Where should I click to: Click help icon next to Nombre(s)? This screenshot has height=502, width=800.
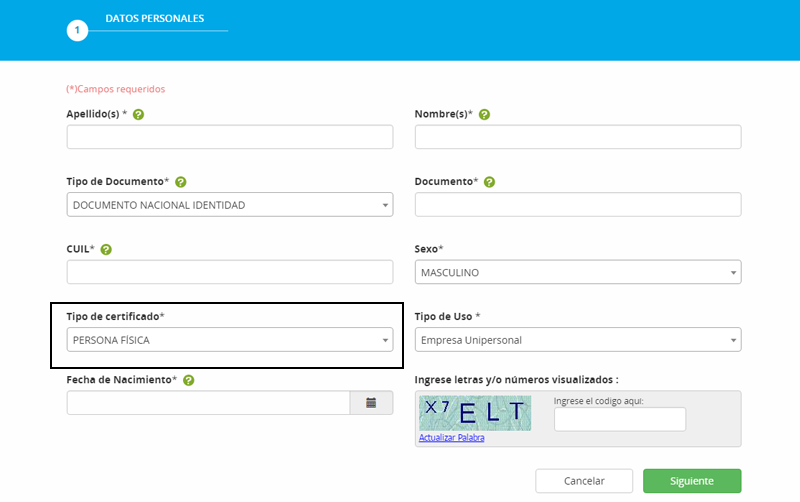click(484, 114)
